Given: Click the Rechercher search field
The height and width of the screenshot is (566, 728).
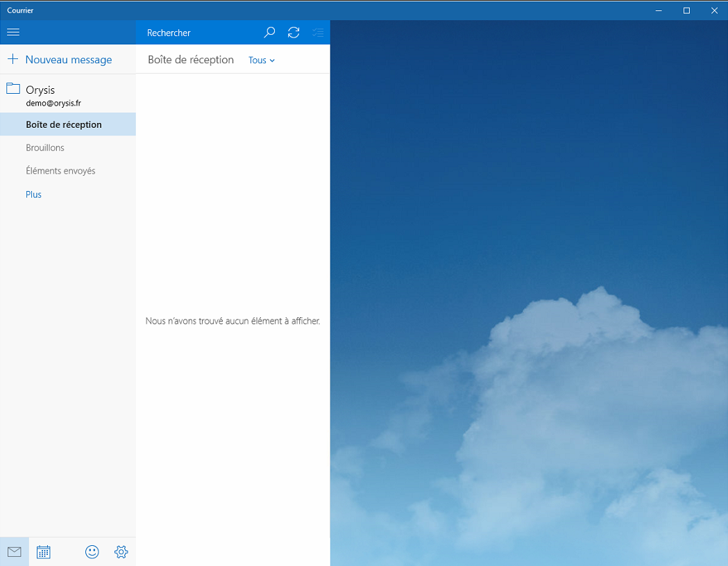Looking at the screenshot, I should tap(198, 33).
